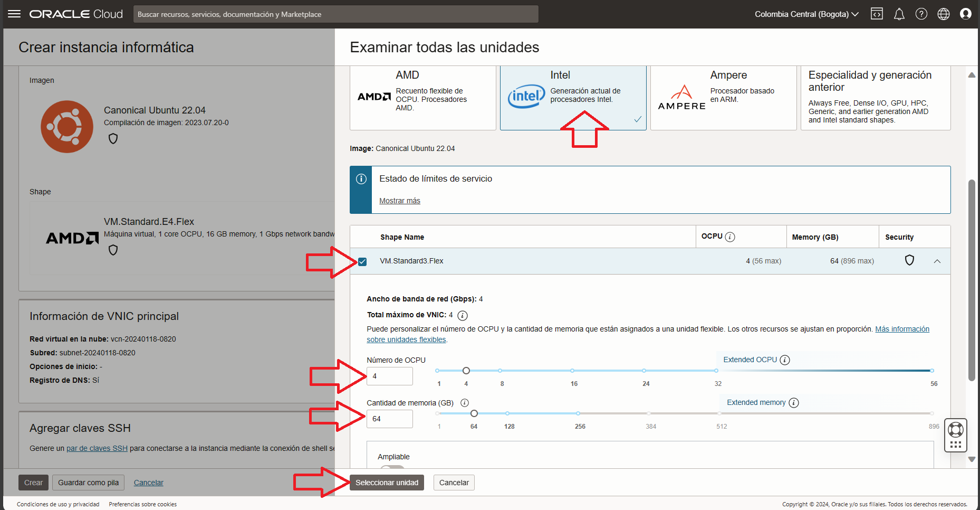Toggle the Ampliable switch
This screenshot has width=980, height=510.
click(392, 468)
